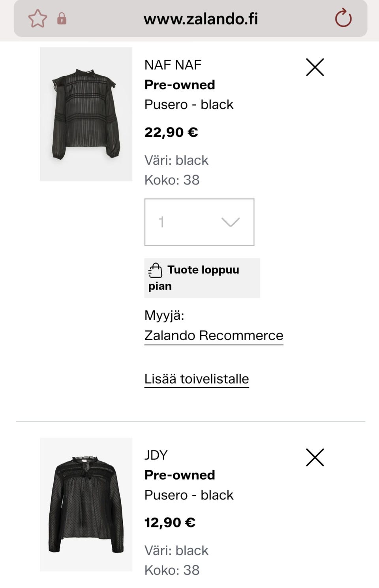Screen dimensions: 379x588
Task: Tap the Pre-owned label under NAF NAF
Action: click(x=180, y=85)
